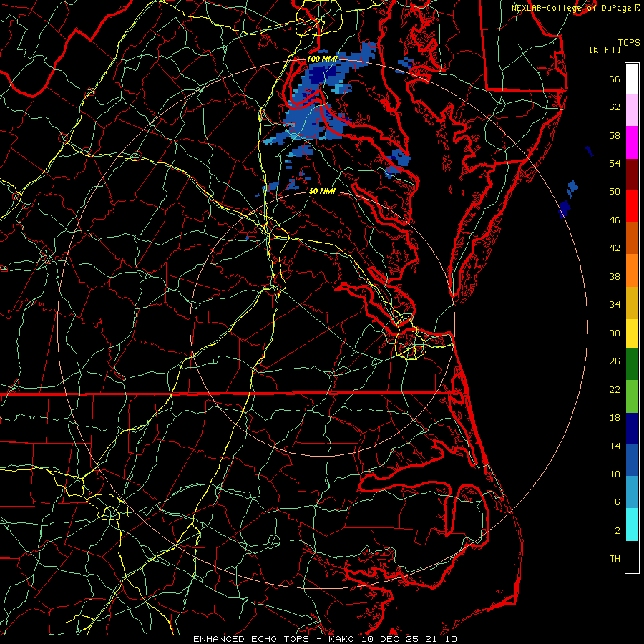Screen dimensions: 644x644
Task: Click the black TH threshold swatch
Action: [x=632, y=557]
